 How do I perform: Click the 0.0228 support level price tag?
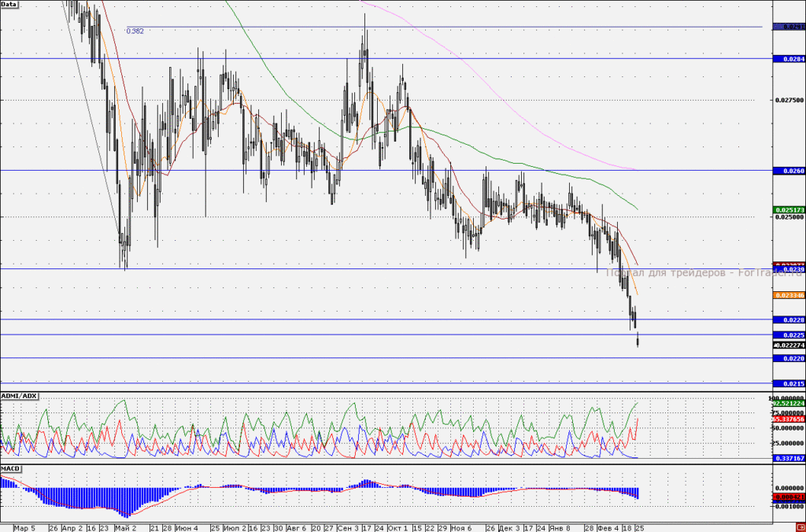click(789, 320)
